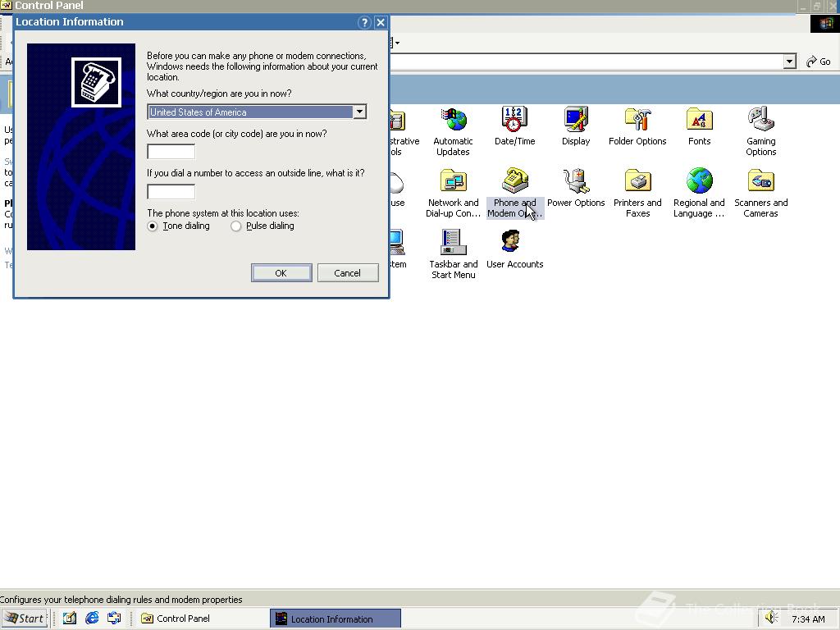This screenshot has height=630, width=840.
Task: Click the outside line number field
Action: (171, 192)
